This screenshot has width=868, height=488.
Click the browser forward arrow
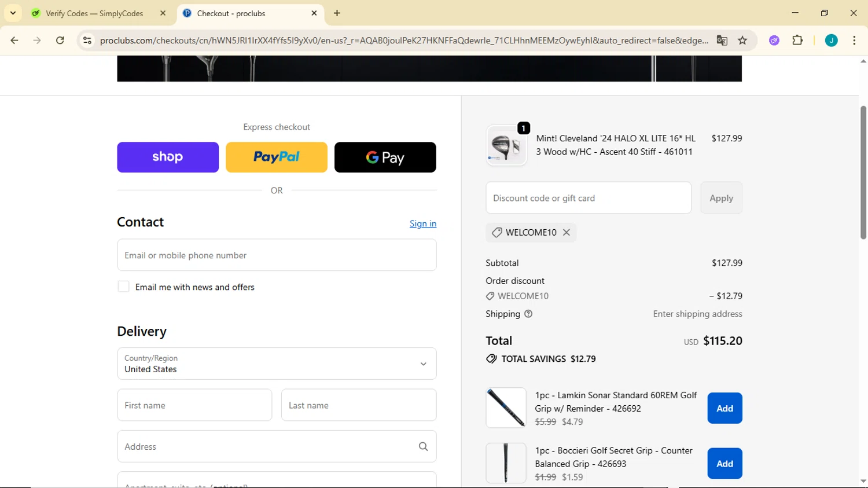click(x=37, y=41)
